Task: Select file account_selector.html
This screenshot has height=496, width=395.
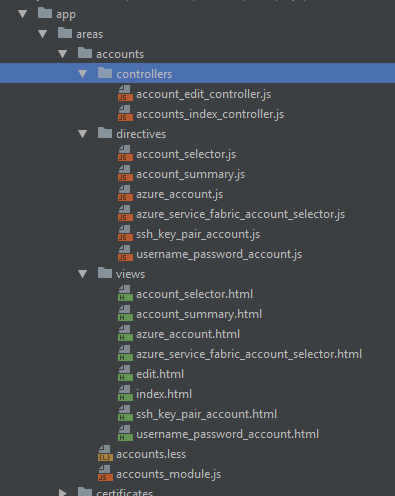Action: [x=194, y=294]
